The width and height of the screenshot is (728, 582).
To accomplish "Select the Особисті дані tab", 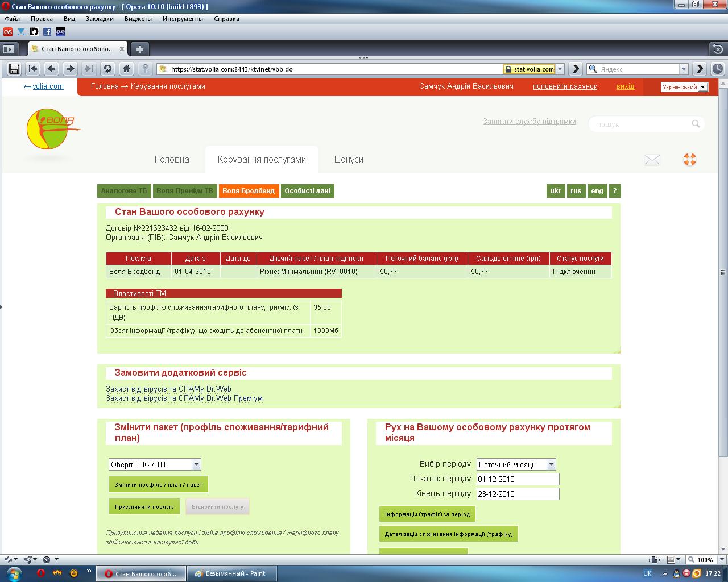I will click(x=307, y=191).
